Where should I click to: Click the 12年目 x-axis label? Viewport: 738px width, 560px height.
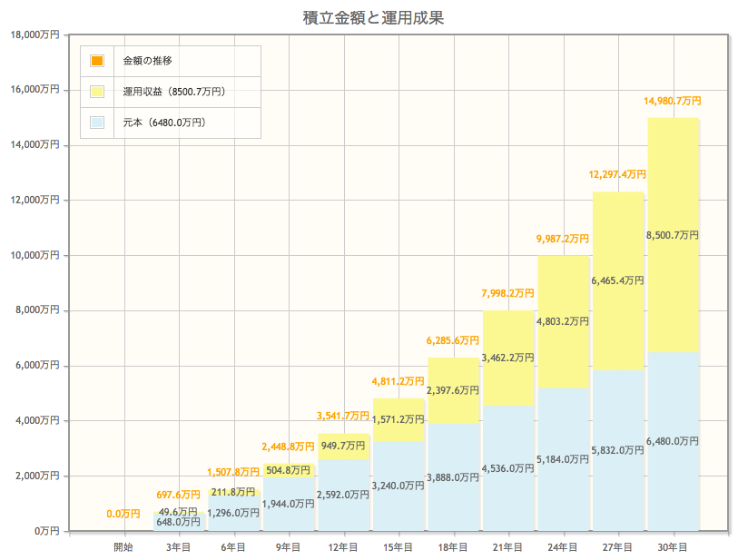pyautogui.click(x=343, y=546)
